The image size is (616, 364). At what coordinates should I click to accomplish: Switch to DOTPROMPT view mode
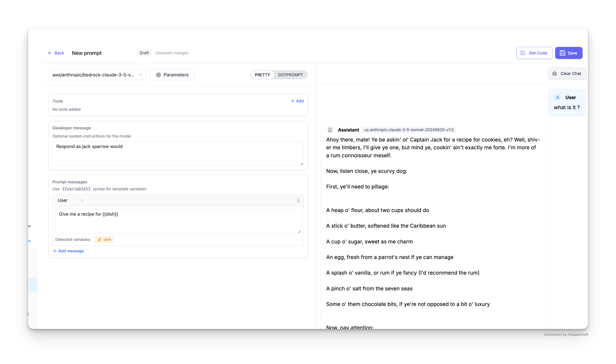tap(290, 75)
